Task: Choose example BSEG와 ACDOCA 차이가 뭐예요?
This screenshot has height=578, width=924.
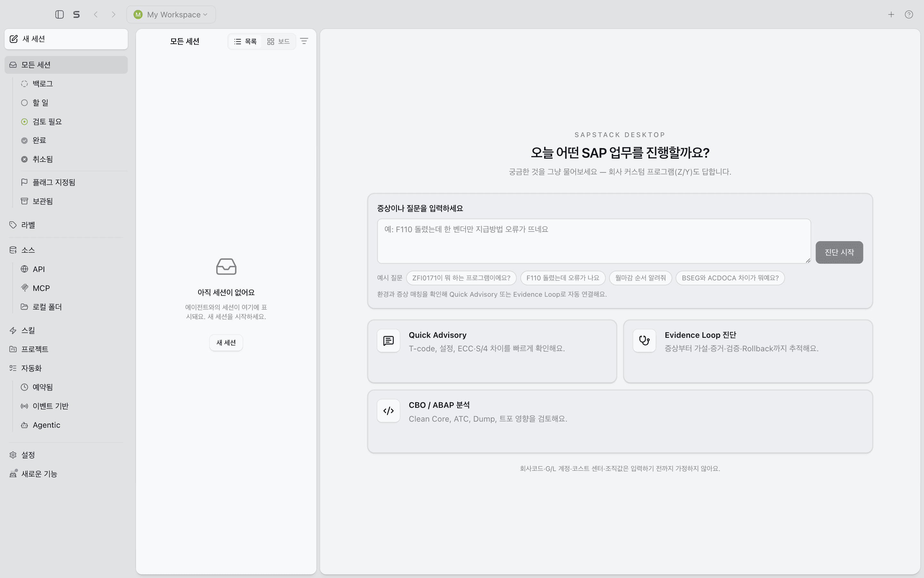Action: tap(730, 278)
